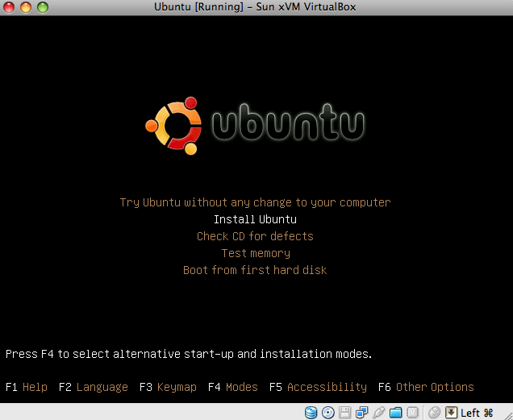Open the shared folders status icon
The height and width of the screenshot is (420, 513).
tap(395, 413)
